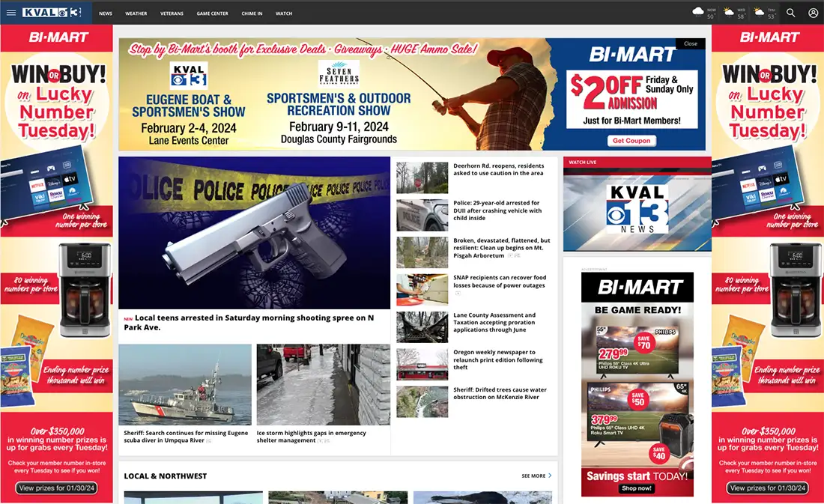Image resolution: width=824 pixels, height=504 pixels.
Task: Click the KVAL 13 logo inside the banner ad
Action: pyautogui.click(x=189, y=75)
